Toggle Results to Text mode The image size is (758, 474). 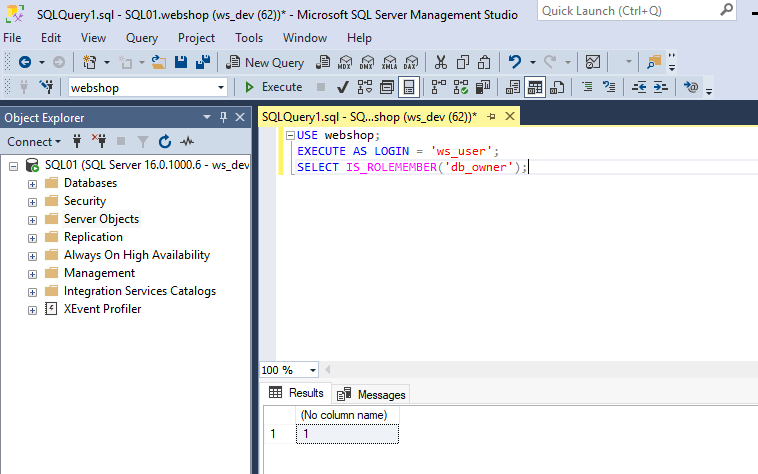pyautogui.click(x=513, y=87)
